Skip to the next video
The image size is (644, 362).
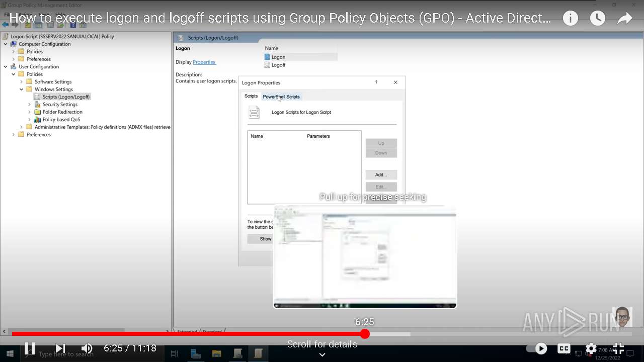(60, 348)
